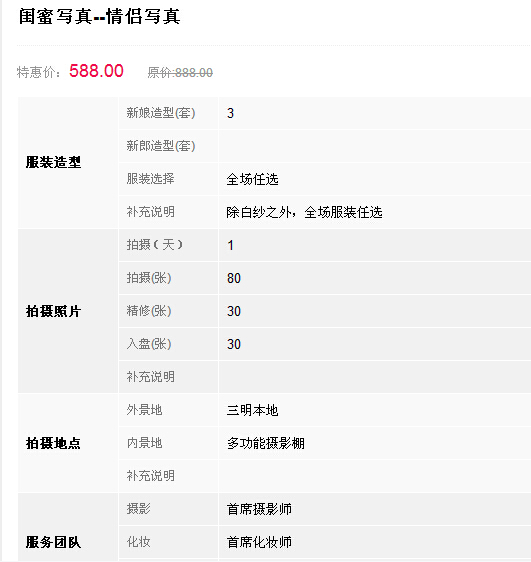Click the 拍摄(天) row label
531x562 pixels.
pos(154,245)
